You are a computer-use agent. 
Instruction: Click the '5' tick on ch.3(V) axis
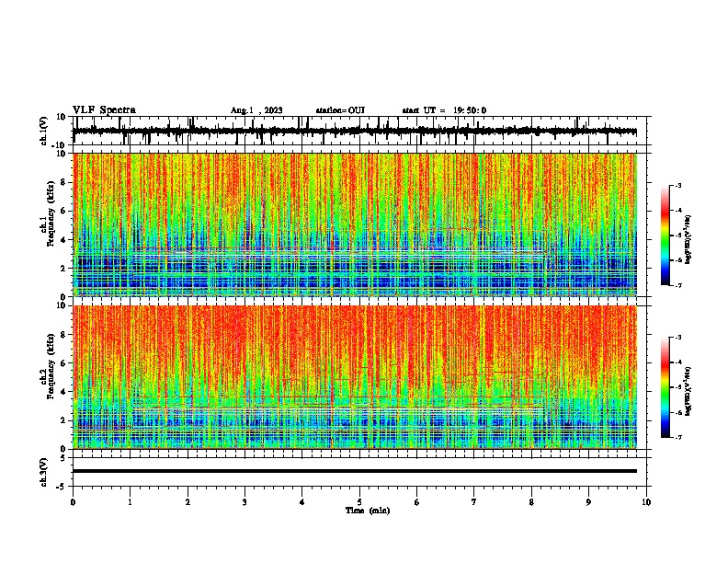pyautogui.click(x=64, y=458)
